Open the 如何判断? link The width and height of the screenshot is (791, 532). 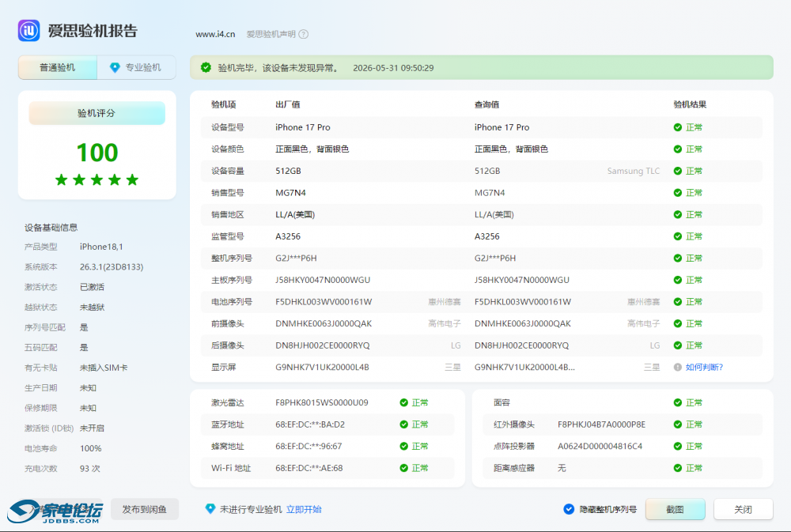point(704,367)
